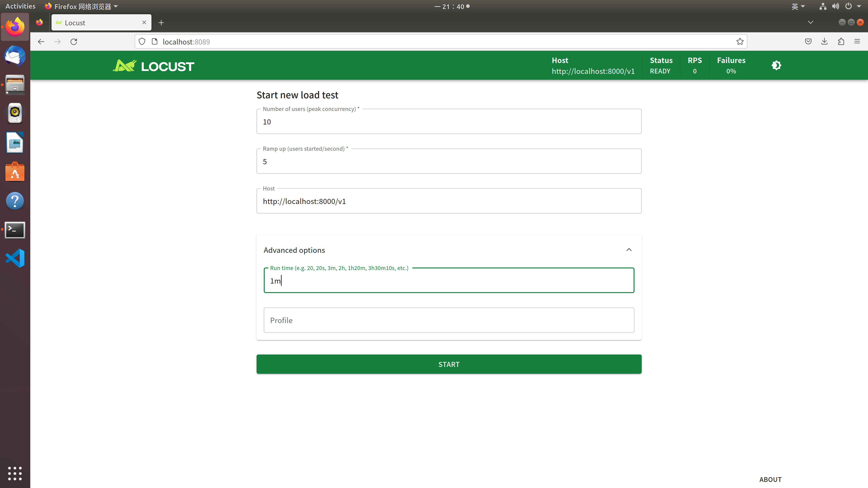Open a new browser tab

pos(161,23)
